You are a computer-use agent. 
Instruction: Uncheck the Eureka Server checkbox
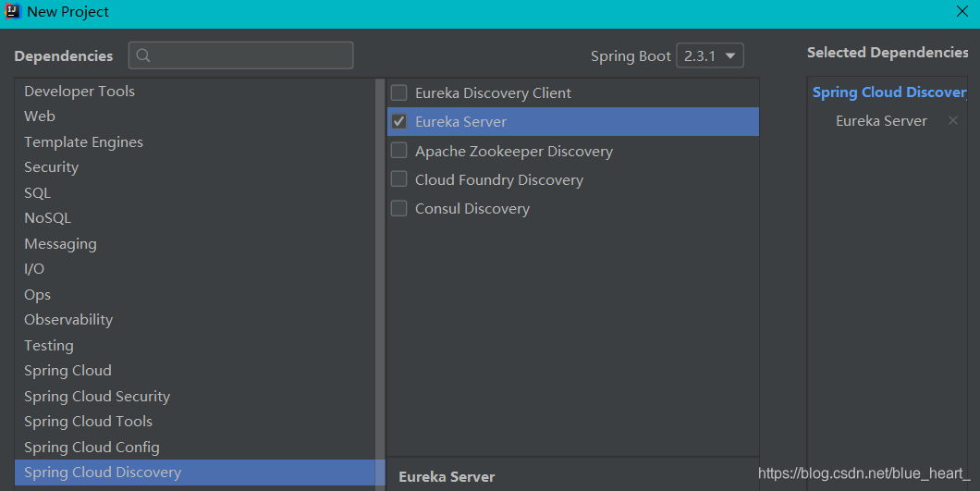pyautogui.click(x=398, y=121)
